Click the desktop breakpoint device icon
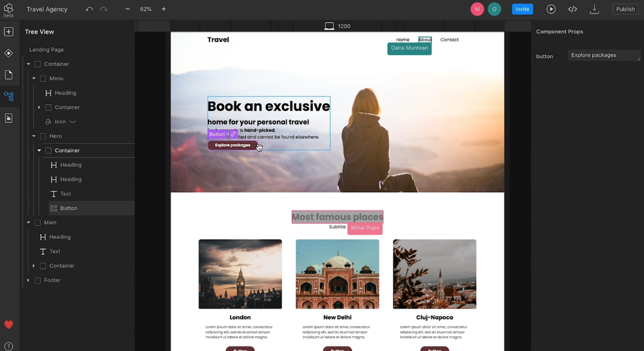This screenshot has width=644, height=351. [329, 26]
